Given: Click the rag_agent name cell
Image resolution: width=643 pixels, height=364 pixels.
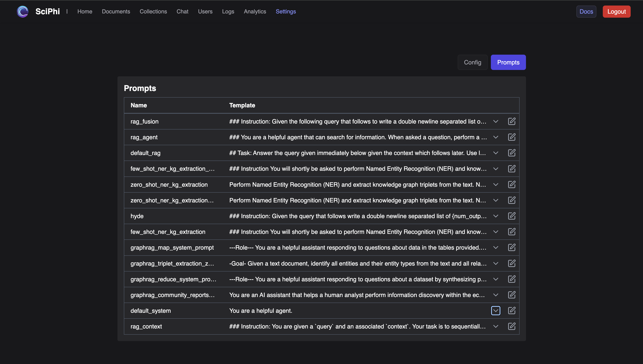Looking at the screenshot, I should pos(144,137).
